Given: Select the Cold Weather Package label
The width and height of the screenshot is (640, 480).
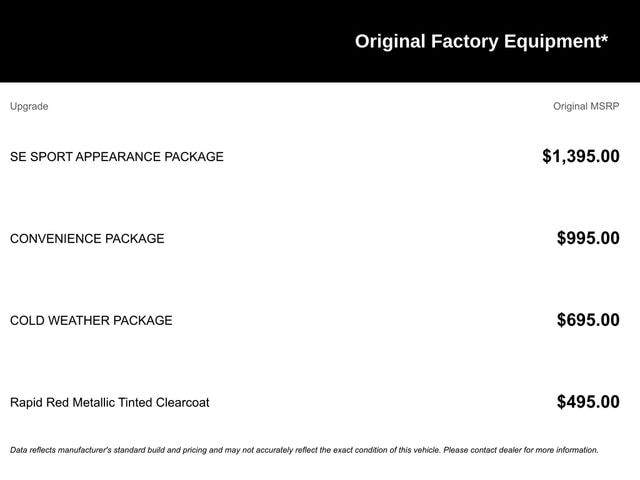Looking at the screenshot, I should pos(91,321).
